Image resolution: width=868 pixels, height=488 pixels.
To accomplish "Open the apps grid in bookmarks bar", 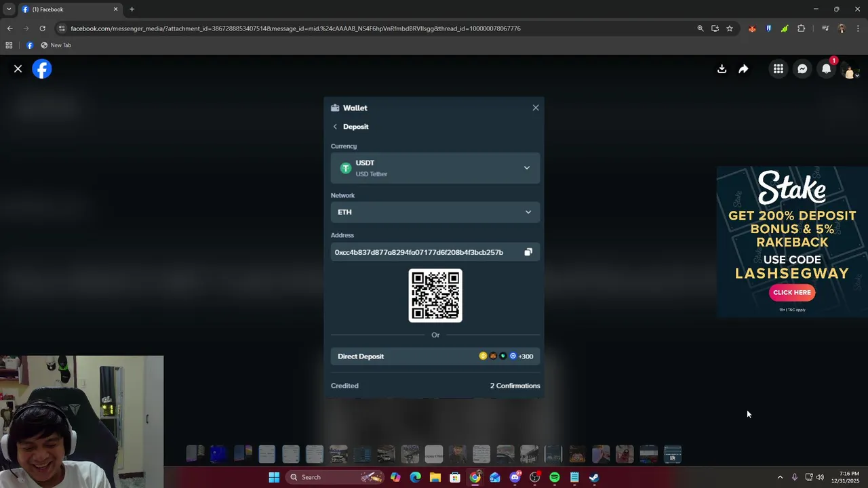I will click(x=9, y=45).
